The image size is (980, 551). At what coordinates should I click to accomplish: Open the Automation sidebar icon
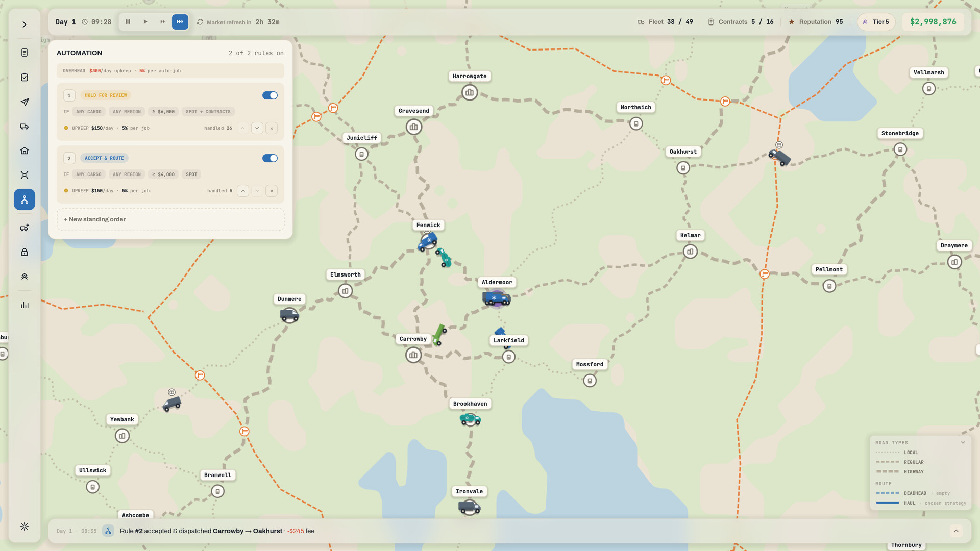click(x=24, y=199)
